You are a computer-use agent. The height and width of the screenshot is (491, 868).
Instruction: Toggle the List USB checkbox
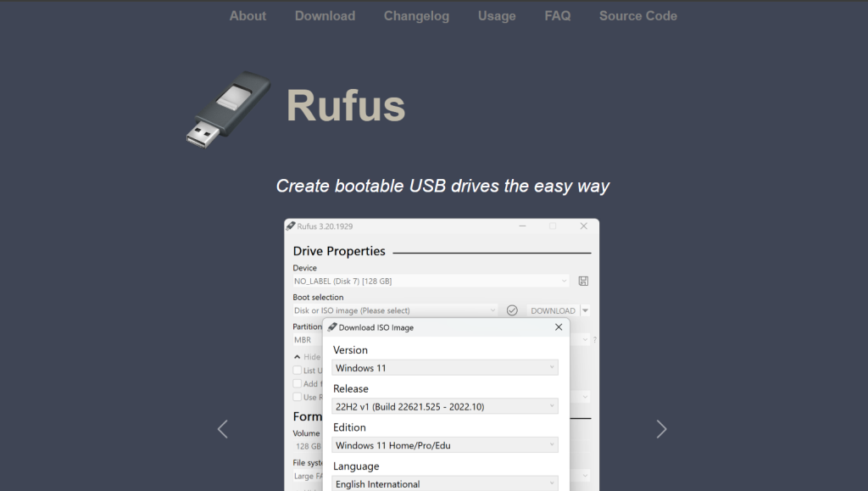tap(297, 371)
